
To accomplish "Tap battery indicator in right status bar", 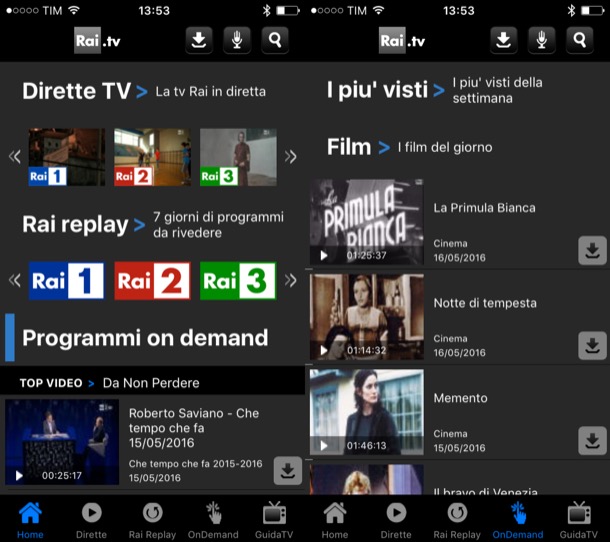I will (592, 11).
